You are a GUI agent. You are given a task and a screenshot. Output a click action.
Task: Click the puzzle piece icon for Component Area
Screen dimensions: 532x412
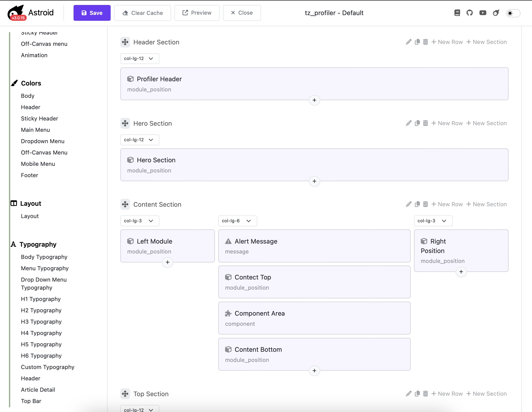click(228, 313)
